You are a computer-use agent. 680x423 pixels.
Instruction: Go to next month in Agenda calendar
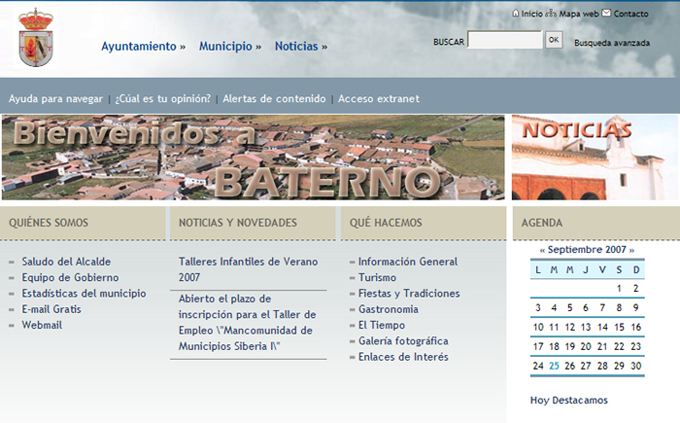(x=631, y=249)
